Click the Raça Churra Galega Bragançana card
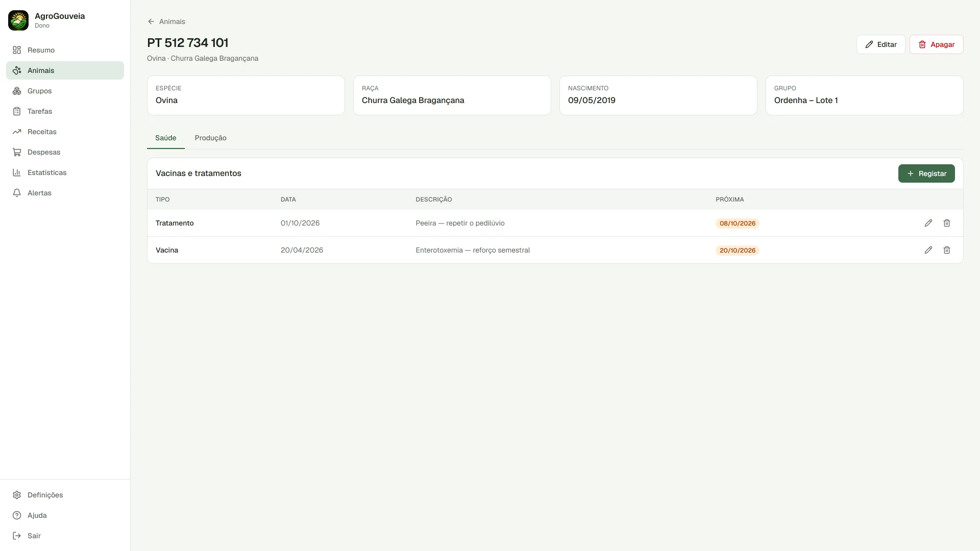The width and height of the screenshot is (980, 551). pos(452,95)
